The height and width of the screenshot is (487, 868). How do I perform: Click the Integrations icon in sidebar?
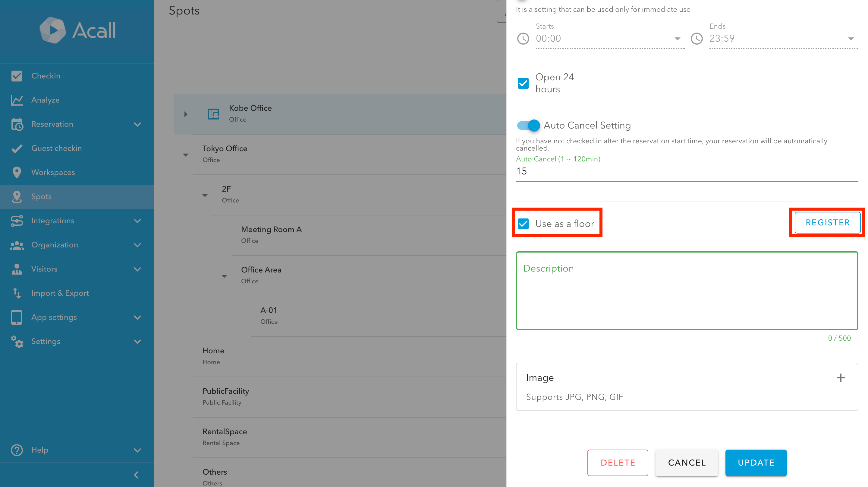(x=17, y=221)
